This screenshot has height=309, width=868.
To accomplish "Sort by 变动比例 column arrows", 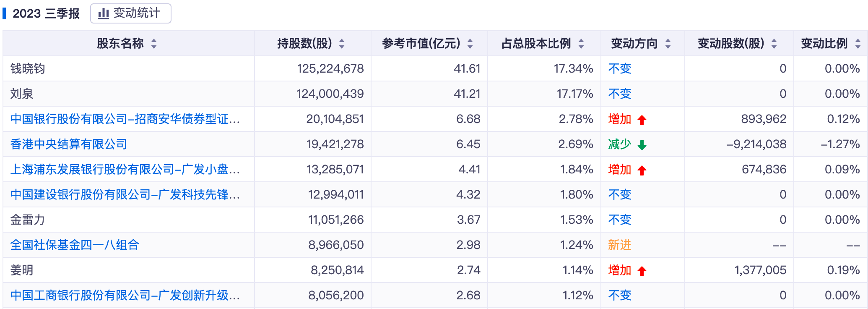I will (x=858, y=43).
